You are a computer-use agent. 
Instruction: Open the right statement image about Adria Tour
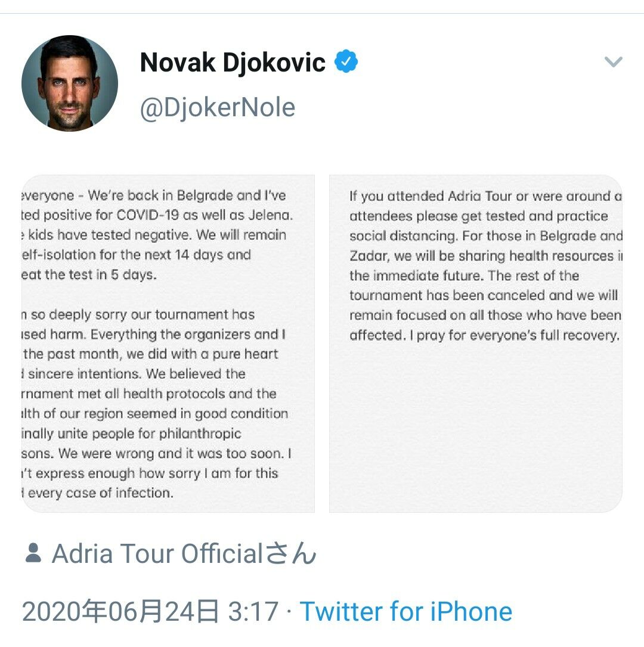[x=475, y=343]
